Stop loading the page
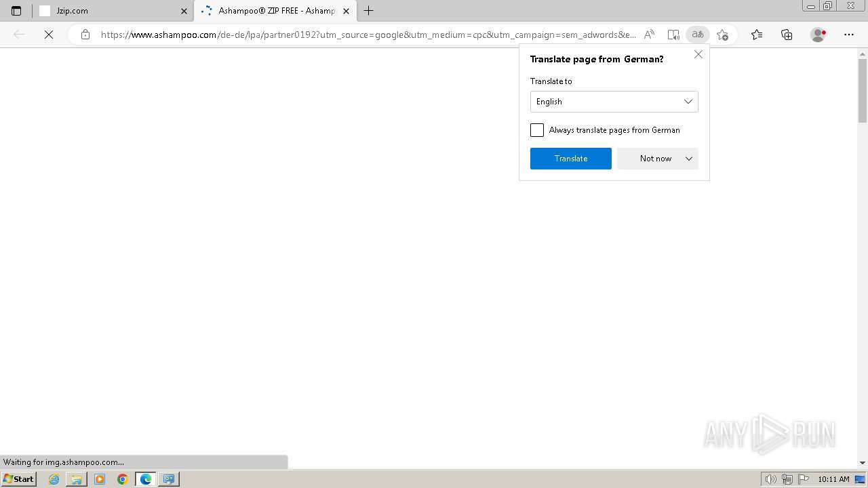The height and width of the screenshot is (488, 868). click(49, 35)
